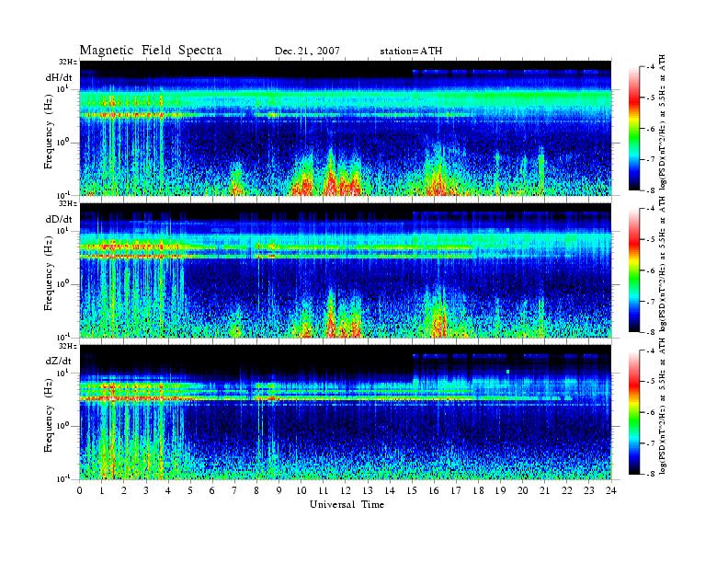Click the -6 tick on dZ/dt color bar
Image resolution: width=728 pixels, height=563 pixels.
651,412
